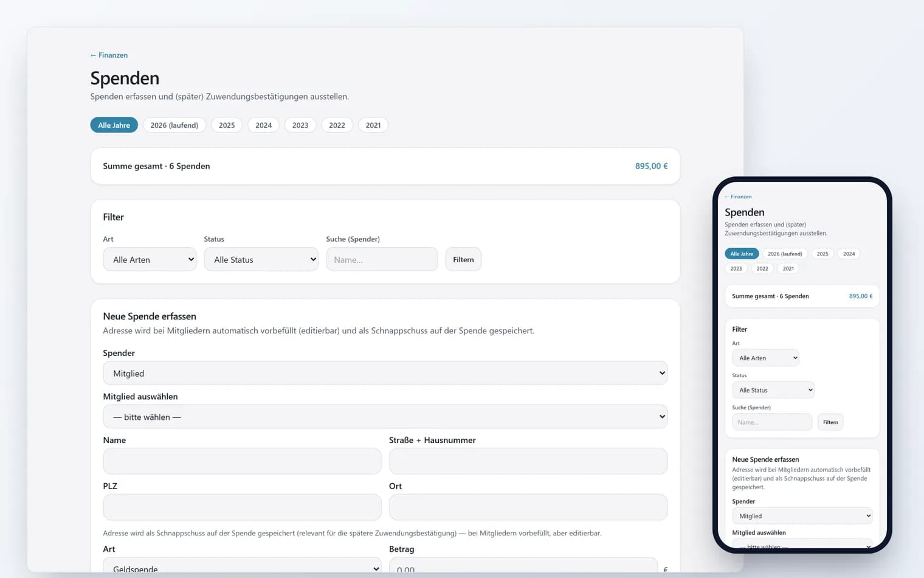This screenshot has height=578, width=924.
Task: Open Spender Mitglied dropdown in phone view
Action: pyautogui.click(x=802, y=516)
